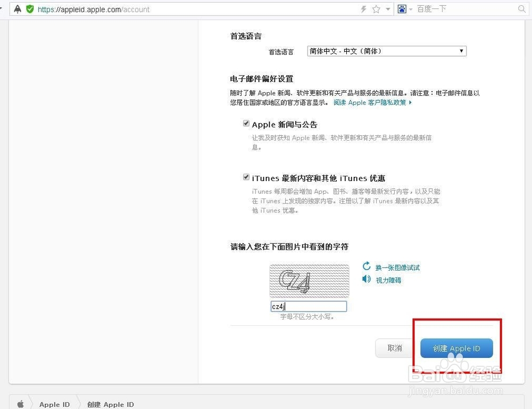532x409 pixels.
Task: Open dropdown arrow next to the star
Action: 388,9
